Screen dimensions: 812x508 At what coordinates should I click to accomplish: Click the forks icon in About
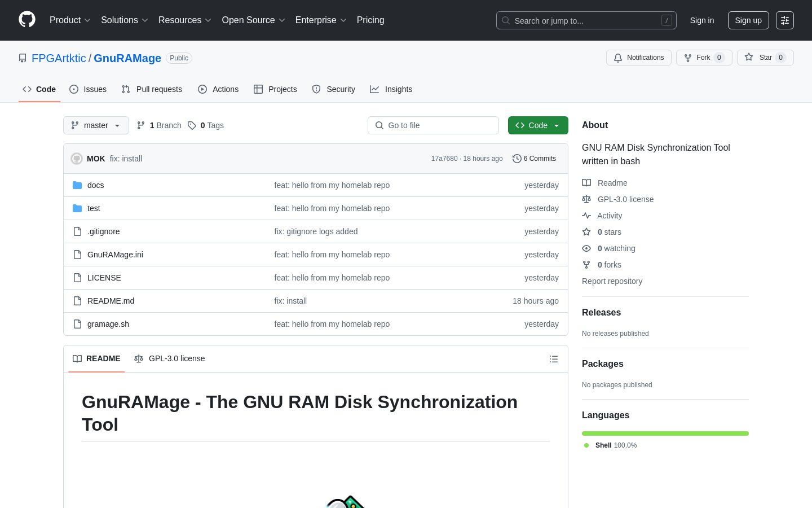coord(586,265)
